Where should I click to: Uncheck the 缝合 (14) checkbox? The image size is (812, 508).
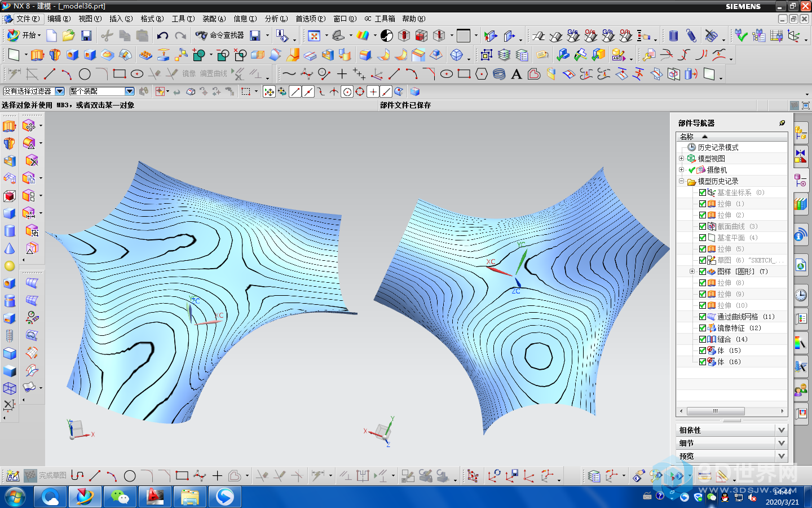[703, 339]
